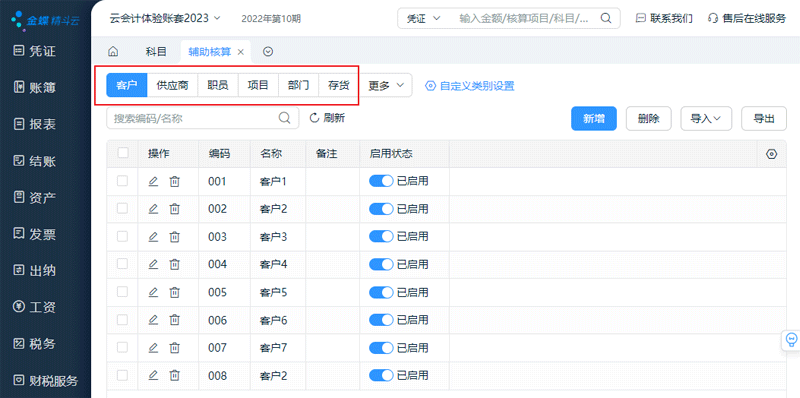Click the home icon tab
The width and height of the screenshot is (800, 398).
tap(113, 52)
